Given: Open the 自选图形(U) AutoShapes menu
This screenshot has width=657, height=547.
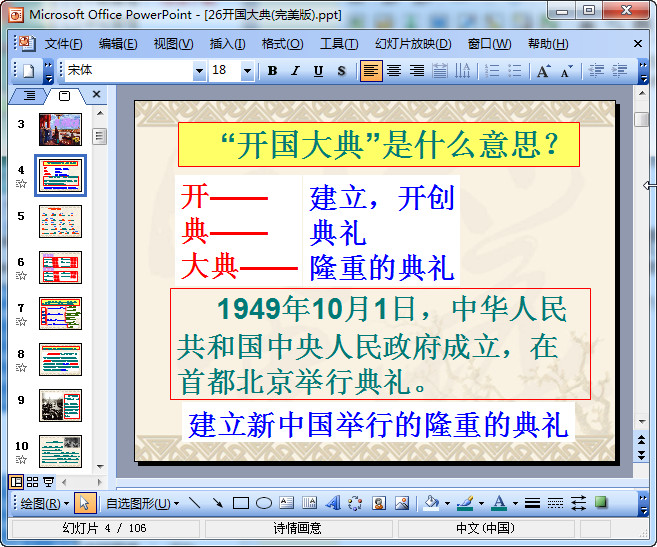Looking at the screenshot, I should (x=142, y=503).
